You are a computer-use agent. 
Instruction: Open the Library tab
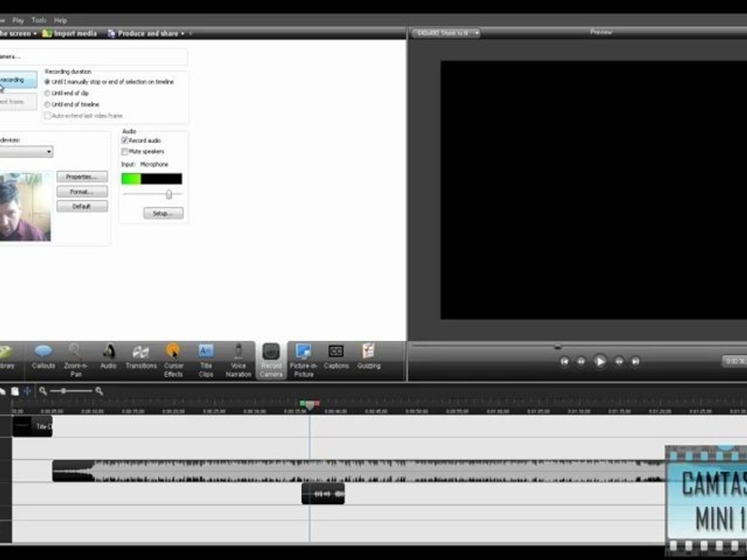pos(5,357)
